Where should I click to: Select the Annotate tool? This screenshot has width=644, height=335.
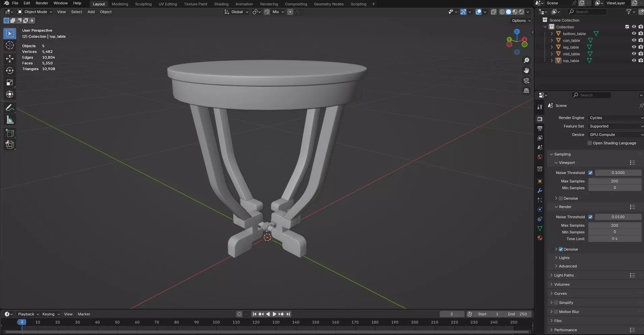[10, 108]
